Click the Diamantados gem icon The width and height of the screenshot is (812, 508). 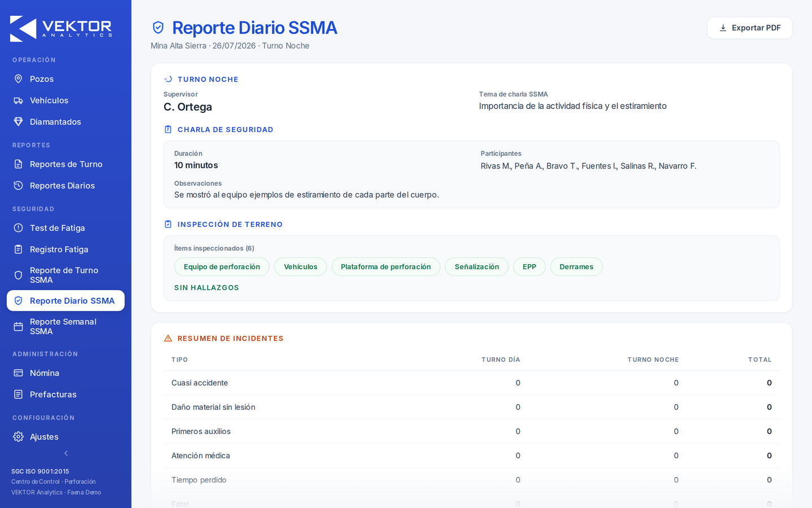click(18, 122)
